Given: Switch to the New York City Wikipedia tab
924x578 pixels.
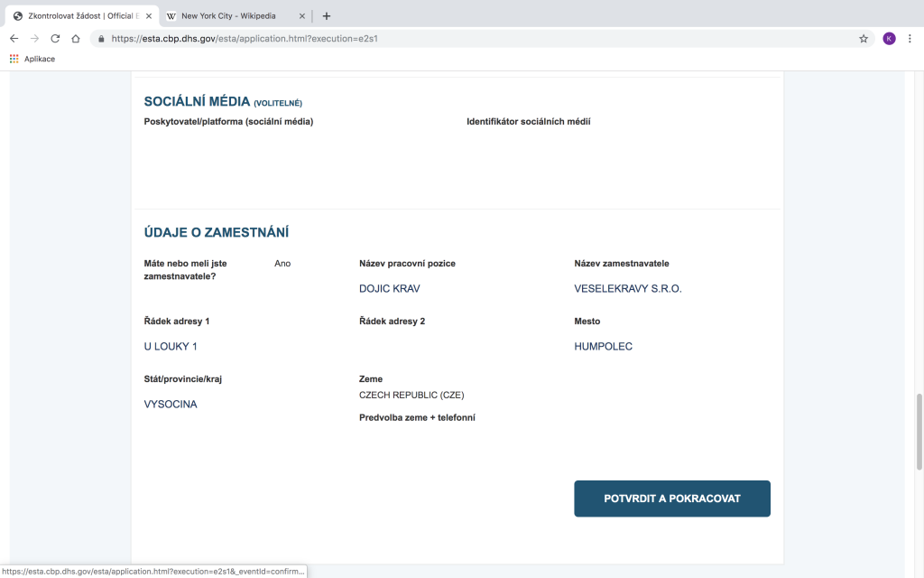Looking at the screenshot, I should (x=230, y=15).
